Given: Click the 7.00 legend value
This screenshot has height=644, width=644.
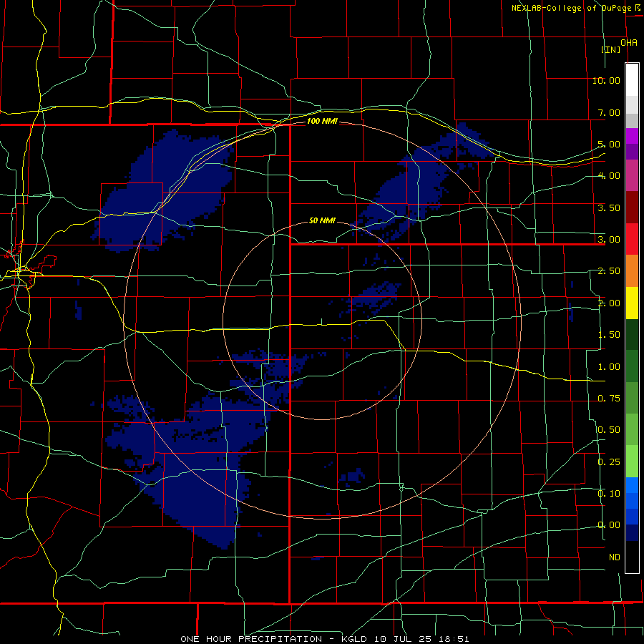Looking at the screenshot, I should pyautogui.click(x=609, y=112).
